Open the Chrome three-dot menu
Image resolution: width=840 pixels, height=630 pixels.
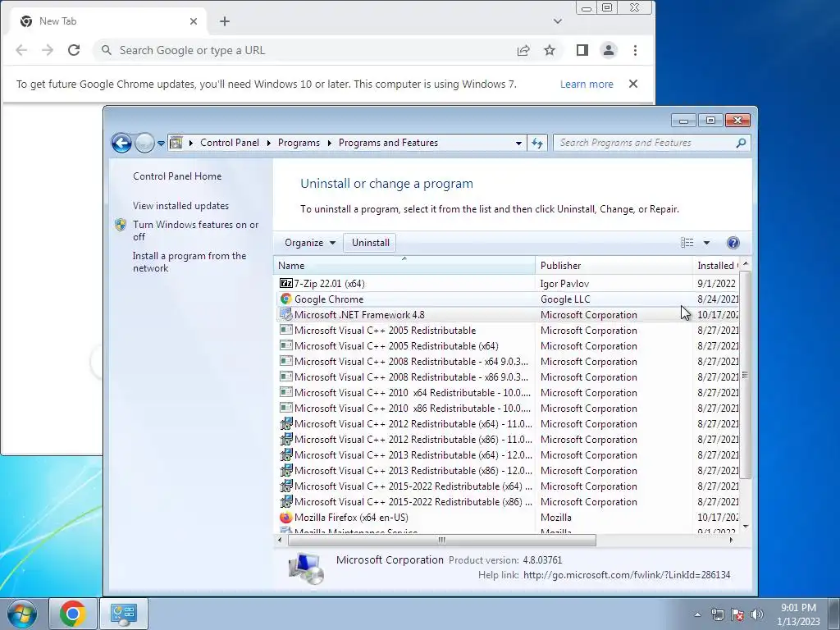pyautogui.click(x=636, y=50)
